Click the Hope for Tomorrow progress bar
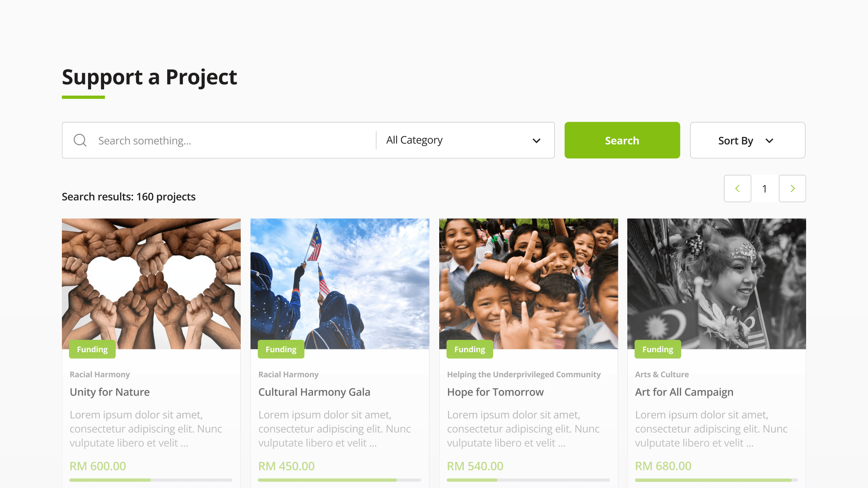The width and height of the screenshot is (868, 488). 528,480
